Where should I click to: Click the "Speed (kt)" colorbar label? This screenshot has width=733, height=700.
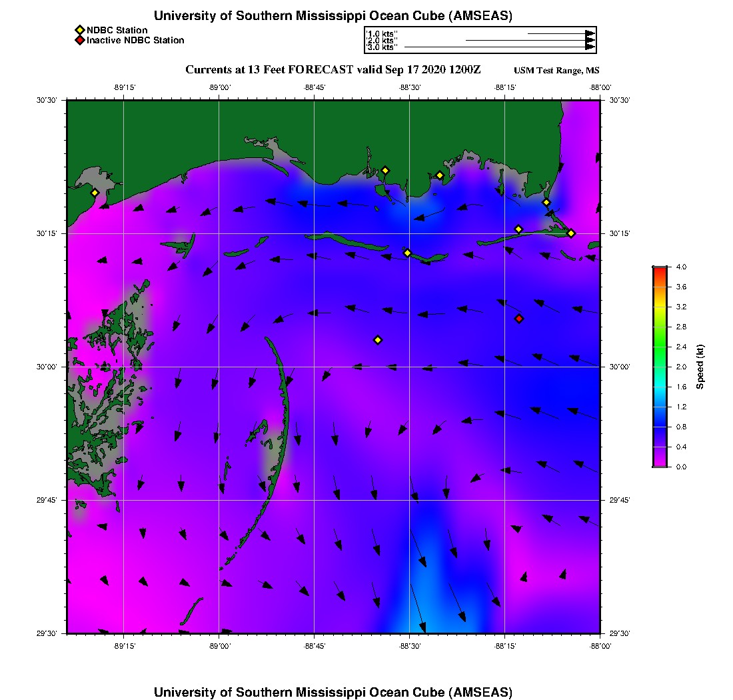point(700,367)
